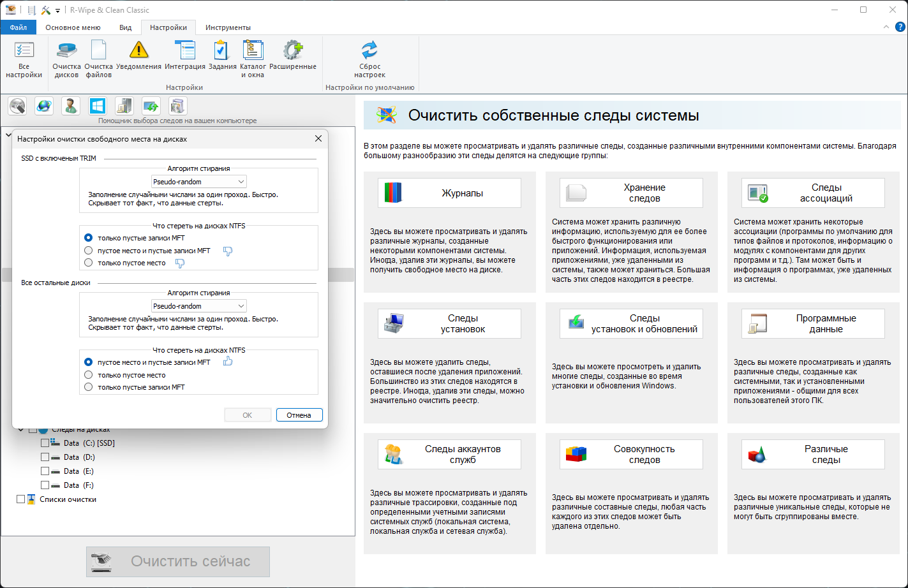
Task: Open the Файл menu tab
Action: (19, 27)
